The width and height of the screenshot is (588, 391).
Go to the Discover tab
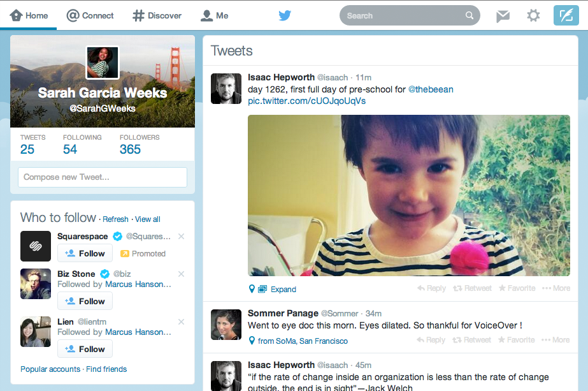tap(157, 16)
